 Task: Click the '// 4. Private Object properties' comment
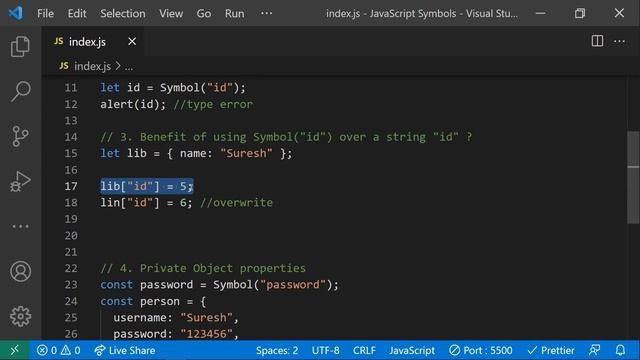[203, 268]
